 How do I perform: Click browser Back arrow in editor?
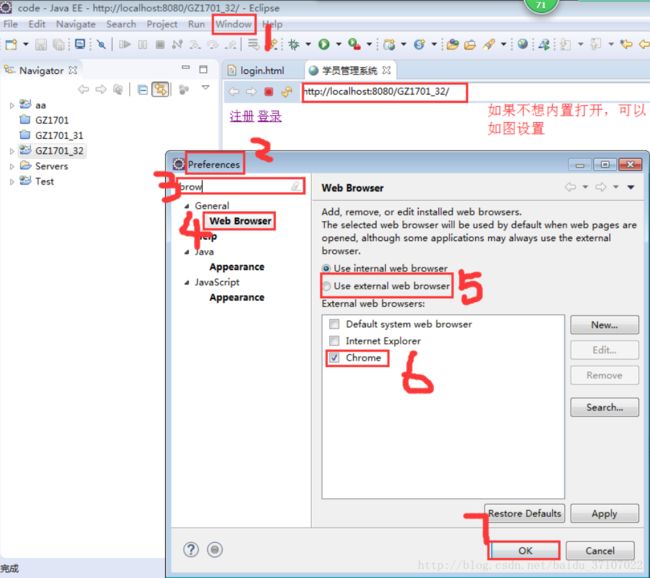click(234, 92)
